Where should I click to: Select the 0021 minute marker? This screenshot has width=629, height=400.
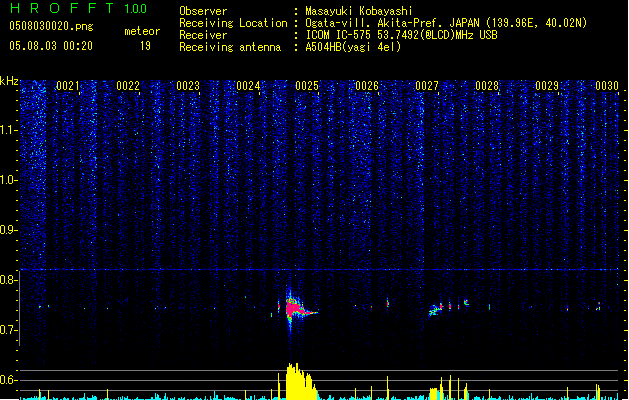(x=67, y=87)
